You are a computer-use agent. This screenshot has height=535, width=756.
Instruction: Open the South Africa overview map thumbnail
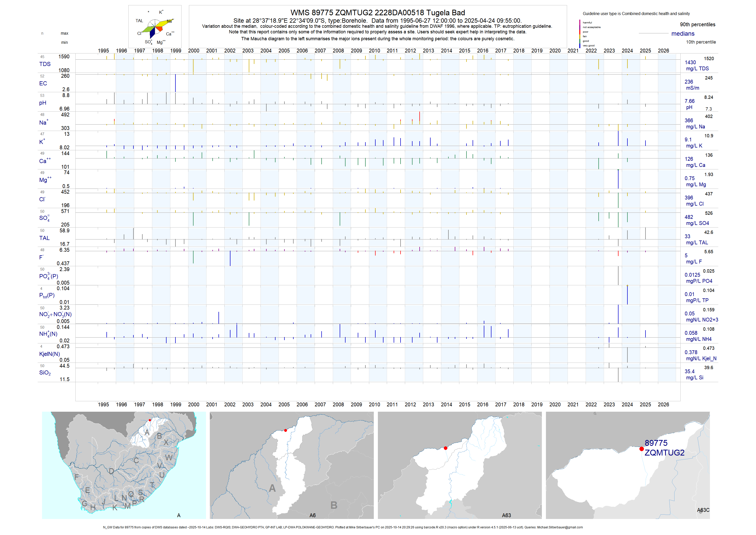coord(124,465)
